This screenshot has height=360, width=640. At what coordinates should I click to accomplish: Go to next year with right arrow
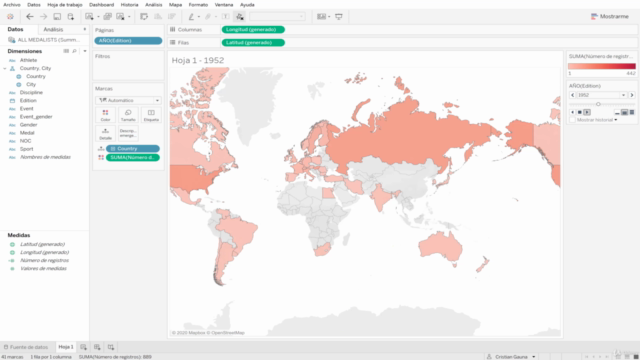[x=632, y=95]
